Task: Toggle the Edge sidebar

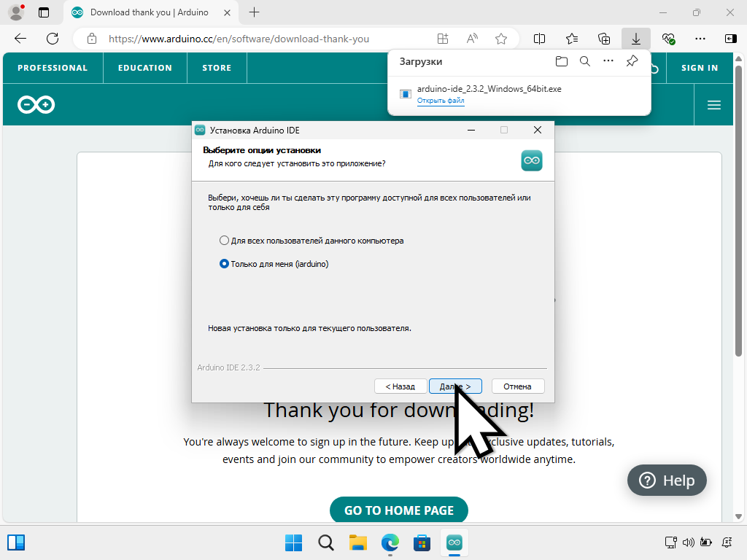Action: [x=731, y=39]
